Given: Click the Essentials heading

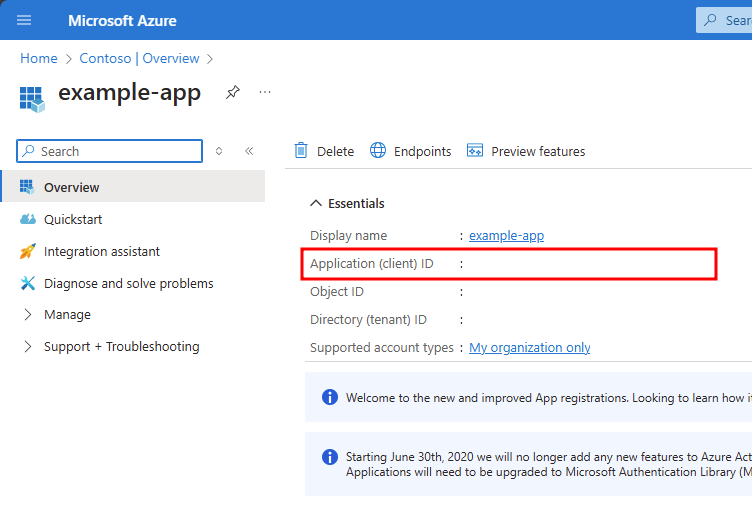Looking at the screenshot, I should (x=356, y=204).
